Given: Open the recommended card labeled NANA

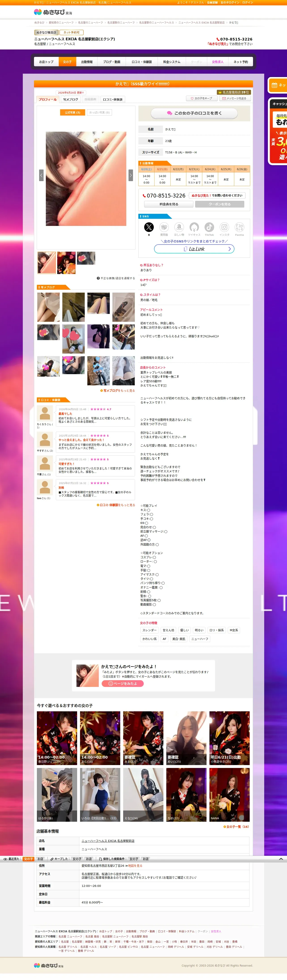Looking at the screenshot, I should (229, 795).
